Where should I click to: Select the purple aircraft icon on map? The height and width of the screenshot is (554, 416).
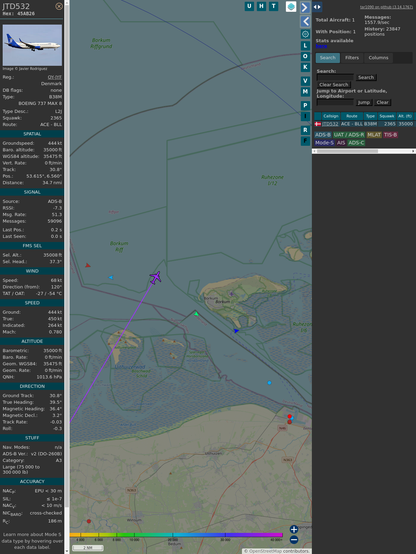[155, 277]
